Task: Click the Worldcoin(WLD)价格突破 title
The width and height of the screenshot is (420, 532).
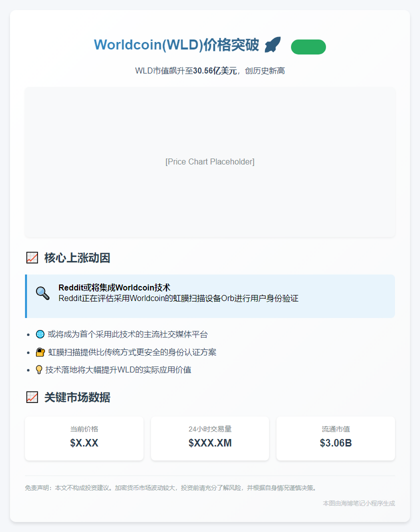Action: point(176,45)
